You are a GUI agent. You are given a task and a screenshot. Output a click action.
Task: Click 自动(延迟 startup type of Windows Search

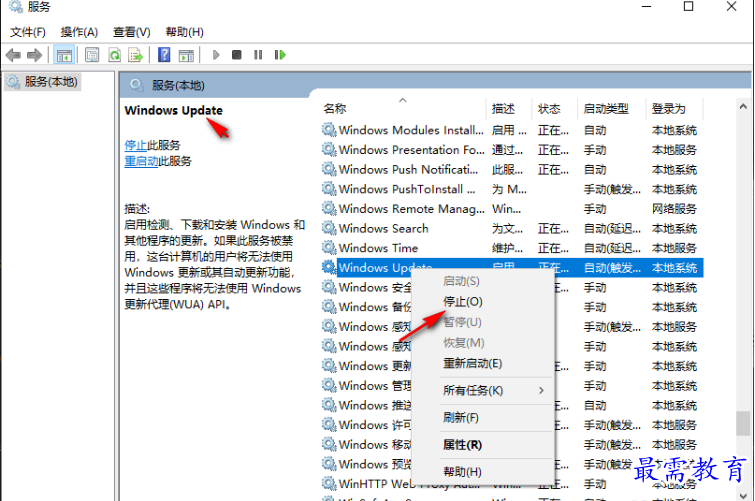612,228
